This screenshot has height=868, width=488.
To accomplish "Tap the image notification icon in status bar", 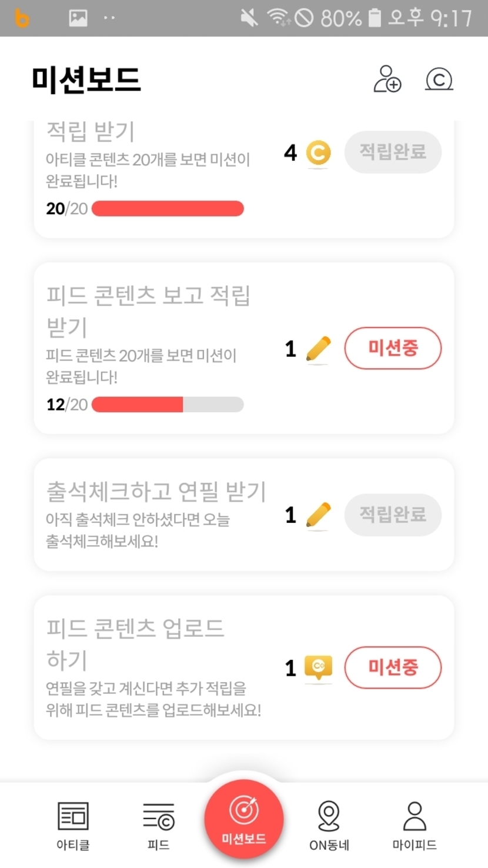I will point(78,18).
